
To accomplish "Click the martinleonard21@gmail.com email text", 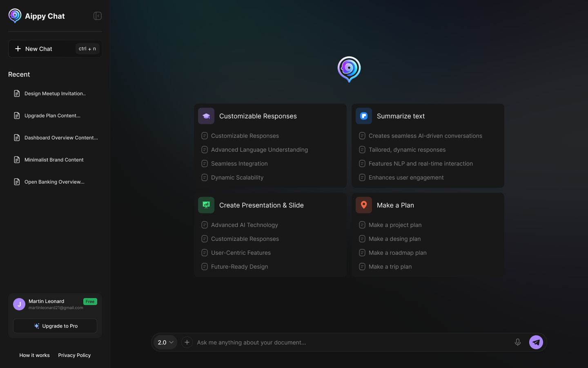I will click(56, 308).
